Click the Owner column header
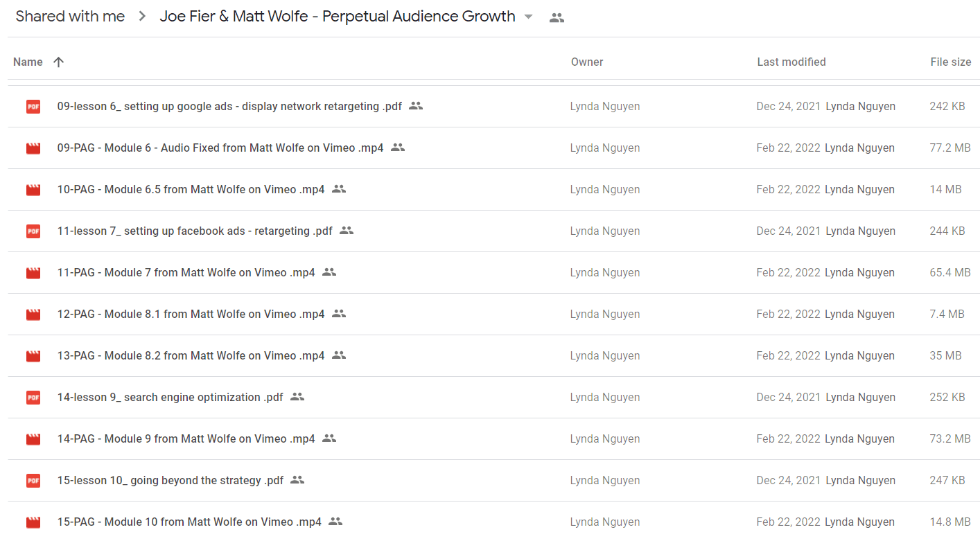This screenshot has height=541, width=980. [587, 62]
